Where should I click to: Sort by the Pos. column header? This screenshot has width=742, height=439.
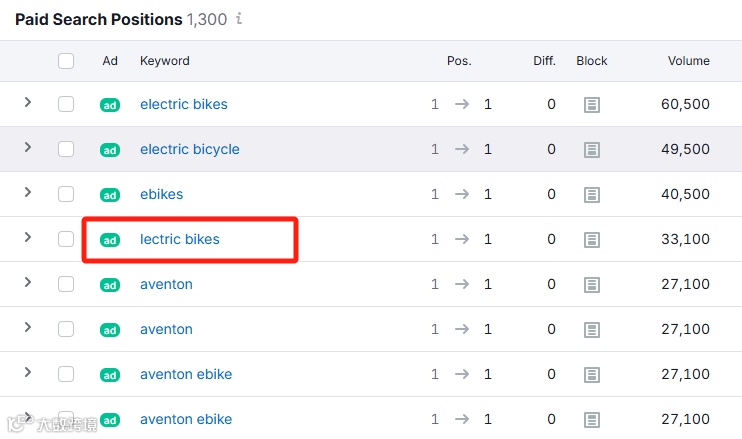[458, 61]
